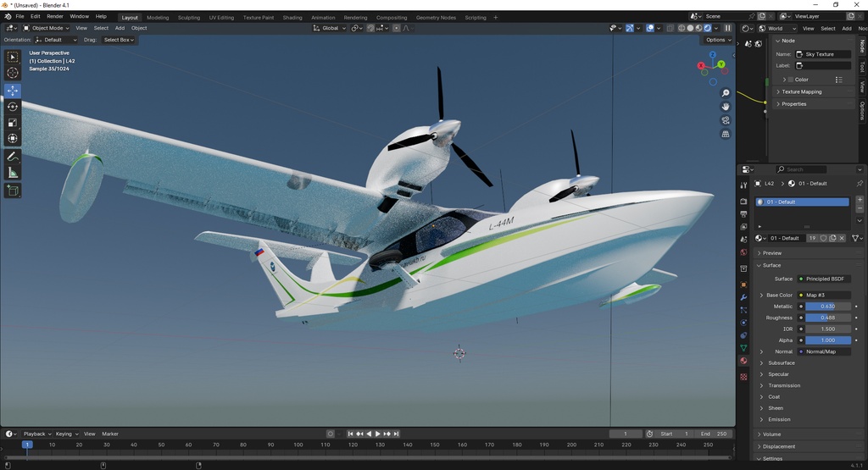Image resolution: width=868 pixels, height=470 pixels.
Task: Pause the viewport render preview
Action: coord(728,28)
